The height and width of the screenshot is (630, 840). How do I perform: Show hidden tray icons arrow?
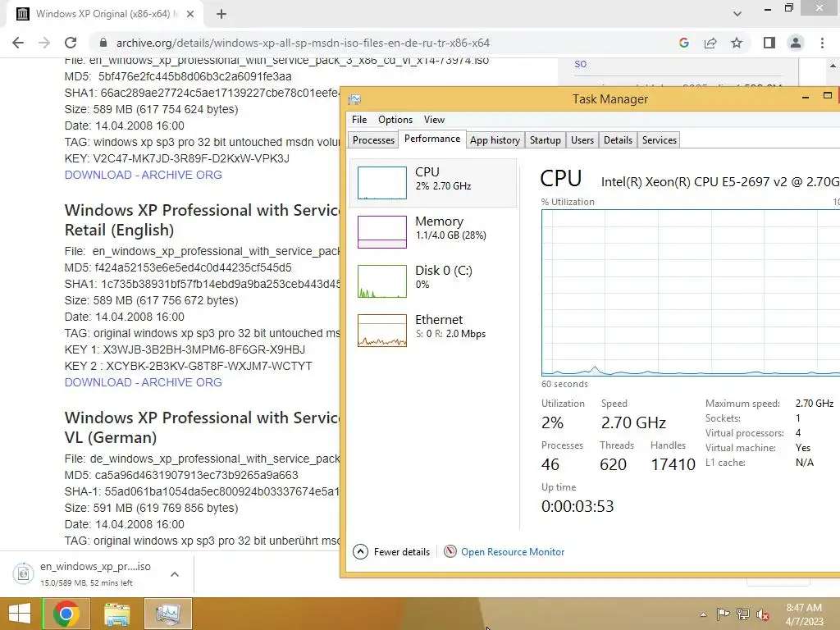tap(703, 614)
